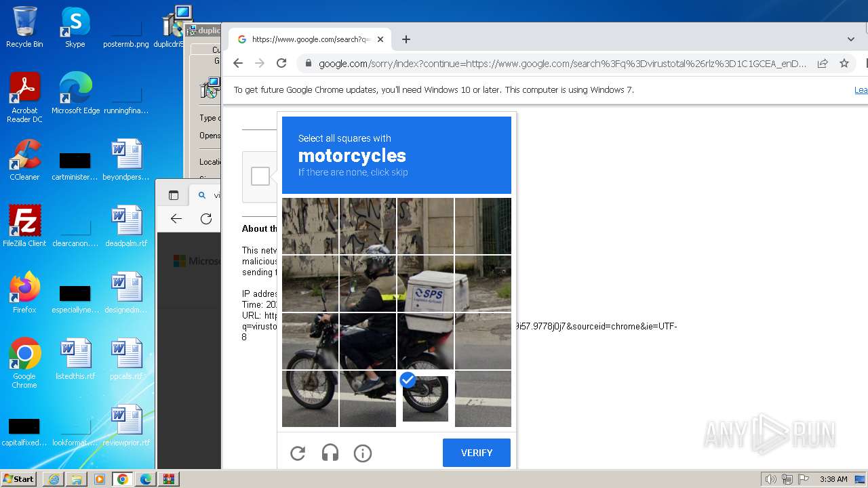The height and width of the screenshot is (488, 868).
Task: Deselect the checked motorcycle wheel tile
Action: [x=425, y=399]
